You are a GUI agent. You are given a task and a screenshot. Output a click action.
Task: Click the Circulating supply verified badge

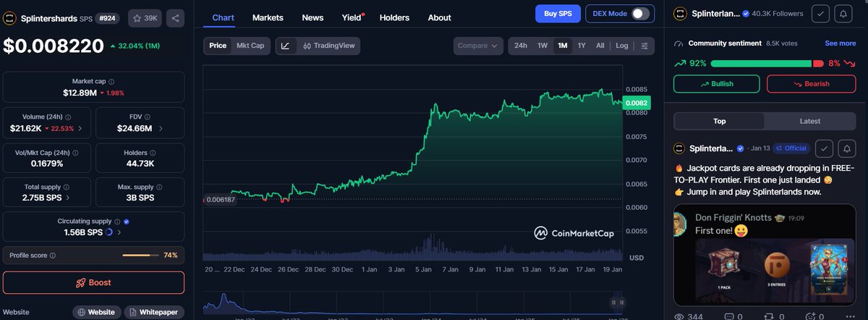point(127,222)
